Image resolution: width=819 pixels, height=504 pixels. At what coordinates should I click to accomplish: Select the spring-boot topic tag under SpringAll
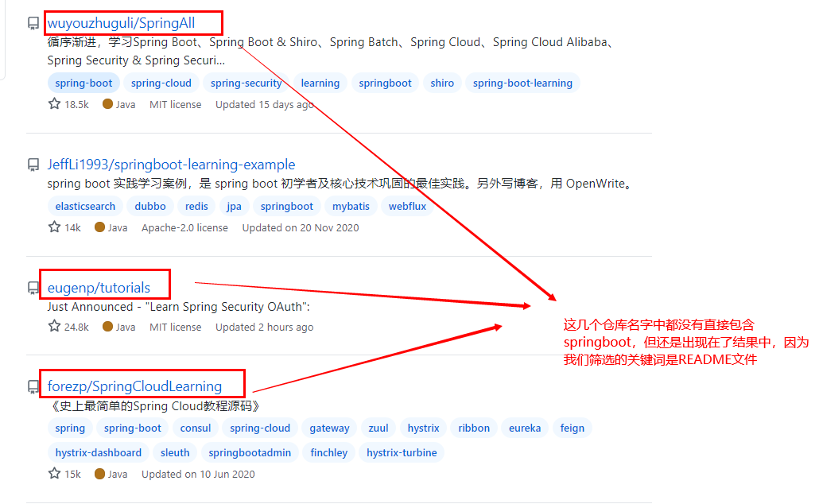[x=83, y=83]
